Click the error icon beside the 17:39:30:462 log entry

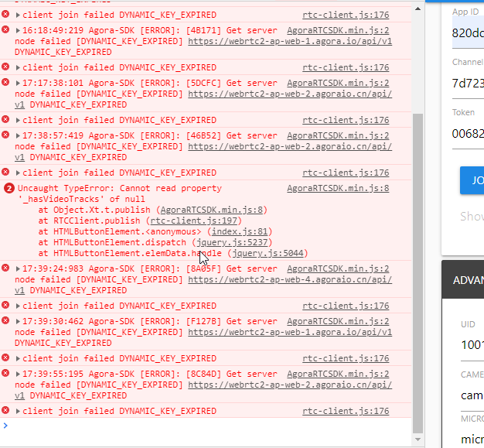(5, 320)
